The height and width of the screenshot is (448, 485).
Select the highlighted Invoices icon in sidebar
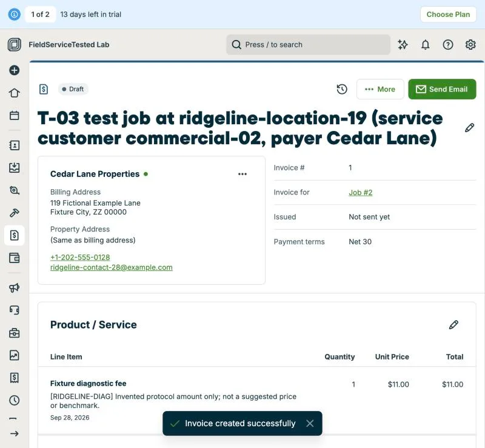[x=14, y=235]
